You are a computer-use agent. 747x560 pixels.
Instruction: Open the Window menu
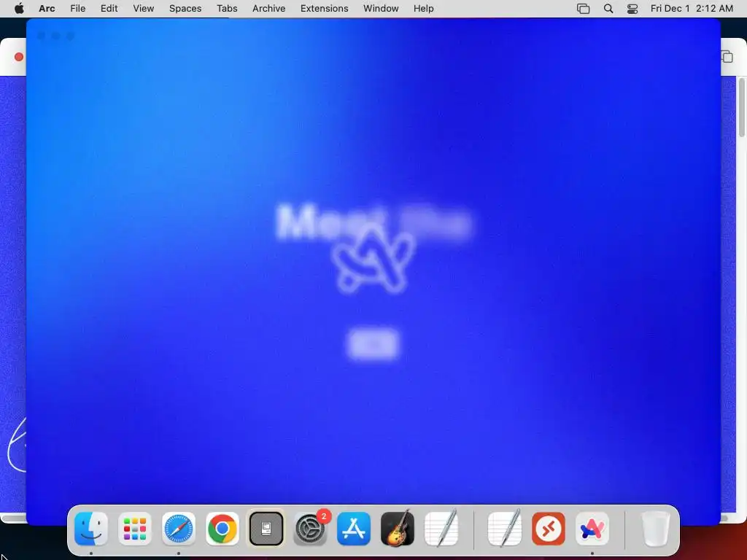tap(381, 8)
